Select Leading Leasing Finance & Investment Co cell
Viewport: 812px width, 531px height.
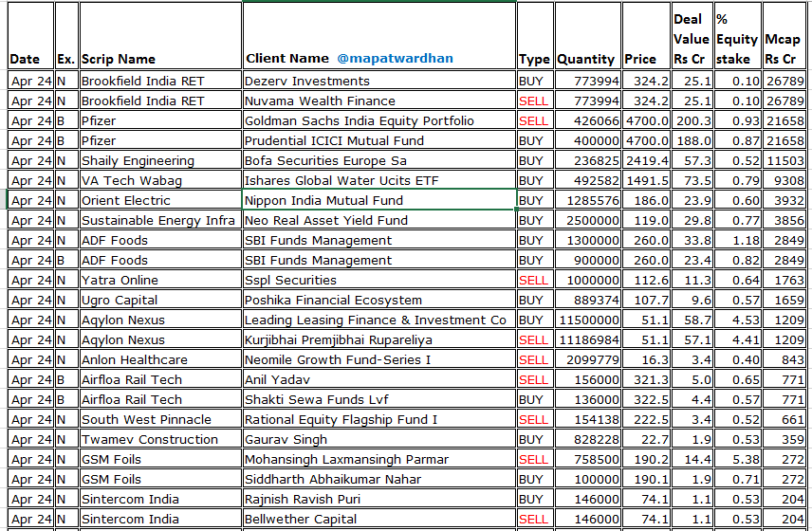click(379, 320)
